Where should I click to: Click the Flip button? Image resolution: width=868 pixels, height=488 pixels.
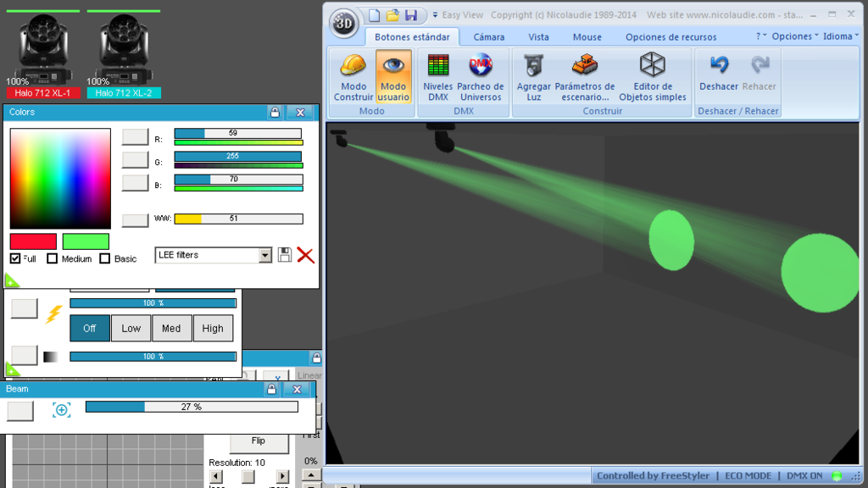pos(259,441)
